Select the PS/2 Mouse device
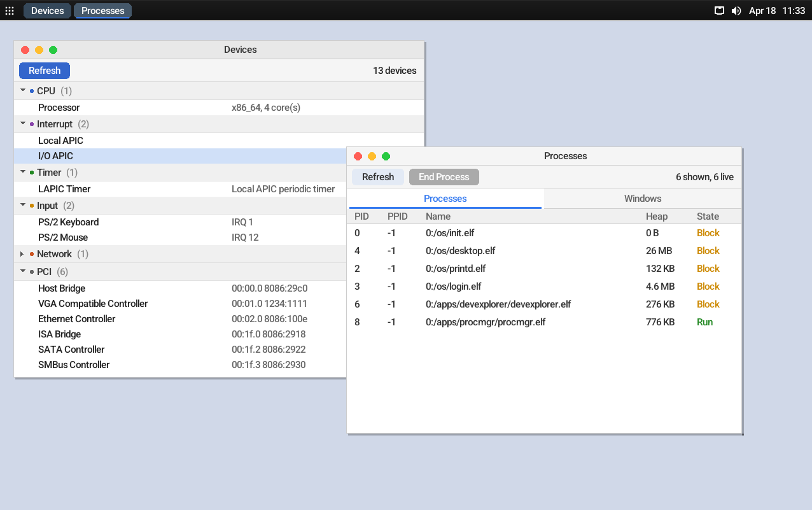812x510 pixels. (x=181, y=237)
